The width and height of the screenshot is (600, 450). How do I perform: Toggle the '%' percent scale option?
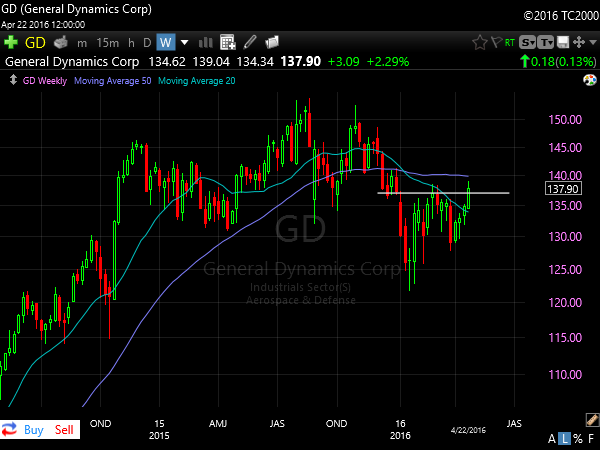[578, 439]
